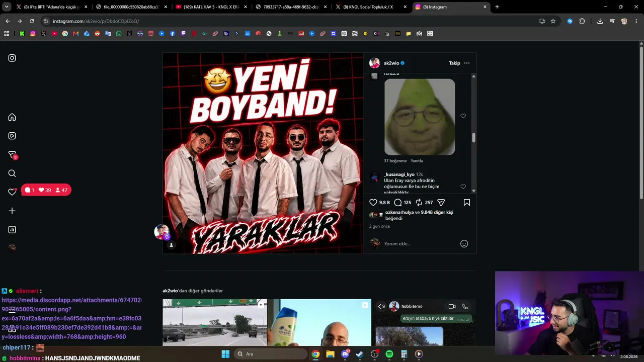This screenshot has height=362, width=644.
Task: Open Chrome extensions puzzle icon
Action: [582, 21]
